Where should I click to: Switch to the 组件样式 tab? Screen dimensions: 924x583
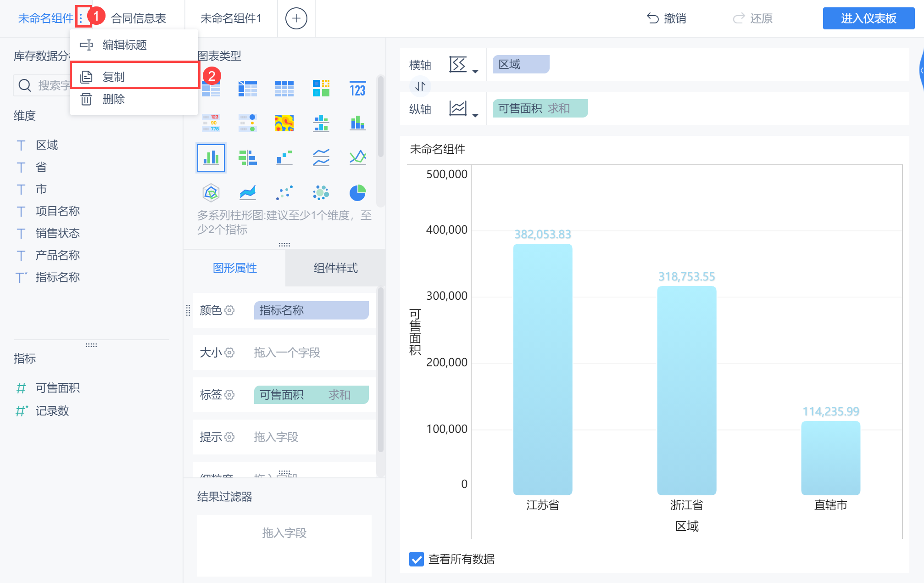[x=335, y=268]
